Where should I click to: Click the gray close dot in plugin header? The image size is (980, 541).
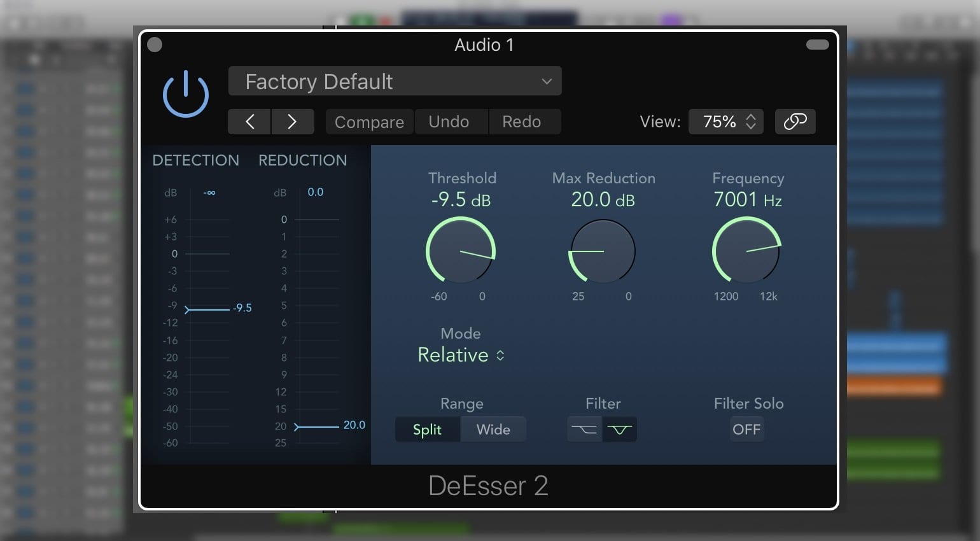tap(155, 45)
